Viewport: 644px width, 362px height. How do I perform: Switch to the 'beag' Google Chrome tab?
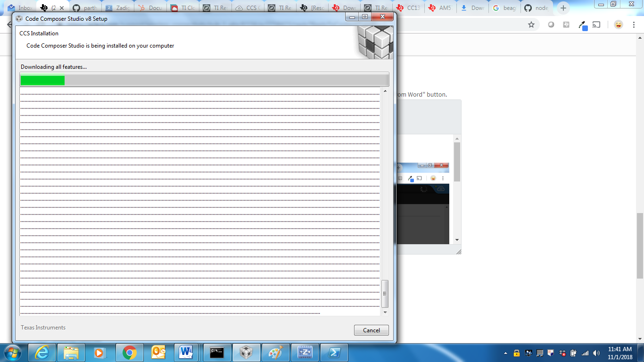504,8
